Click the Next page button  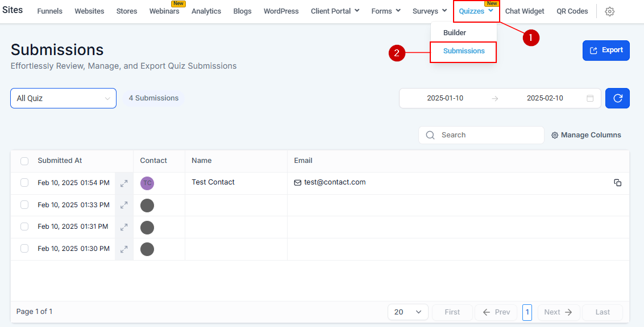pyautogui.click(x=559, y=312)
